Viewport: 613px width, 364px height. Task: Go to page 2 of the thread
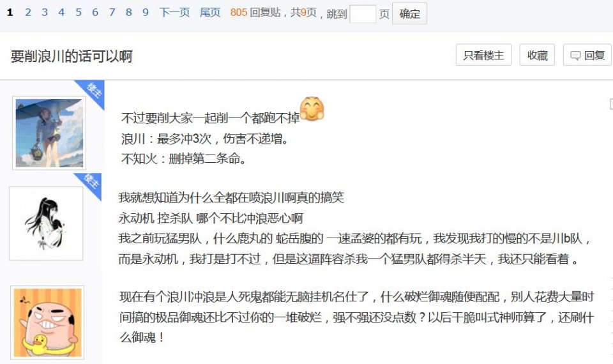pos(27,13)
